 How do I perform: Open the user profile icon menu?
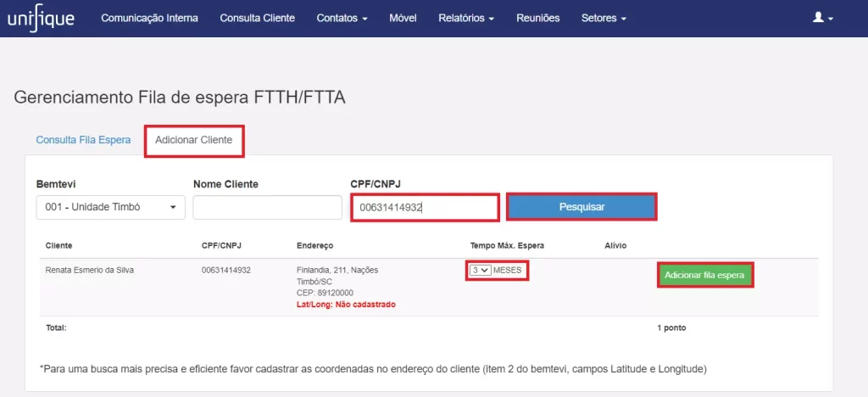(822, 19)
